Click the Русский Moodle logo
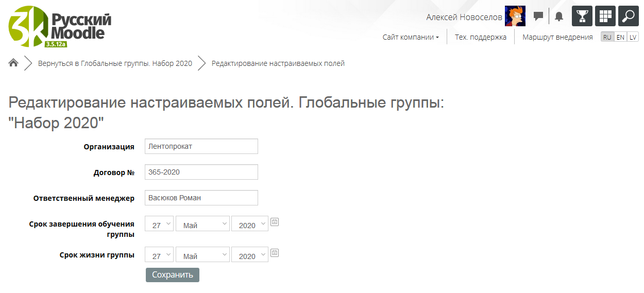644x293 pixels. coord(60,27)
